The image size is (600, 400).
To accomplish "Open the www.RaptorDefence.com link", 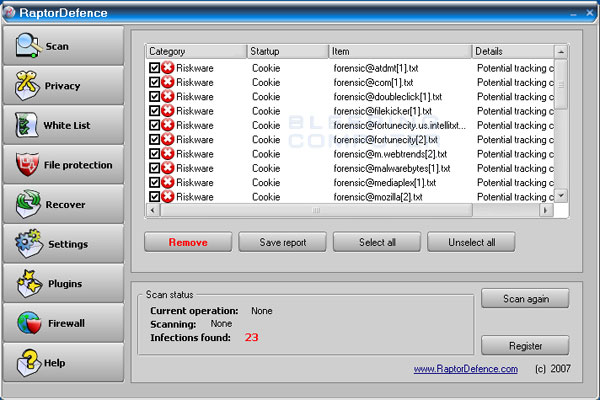I will pyautogui.click(x=466, y=369).
